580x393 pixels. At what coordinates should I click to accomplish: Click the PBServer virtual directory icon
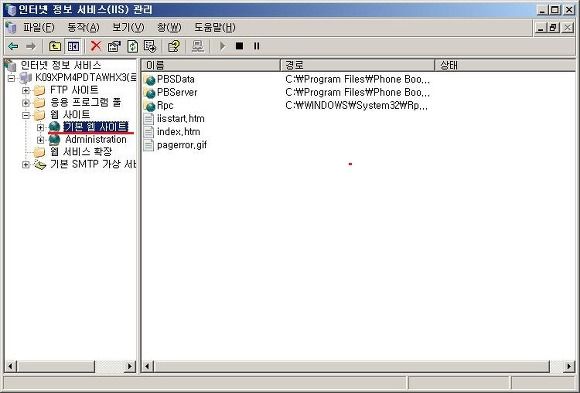149,93
